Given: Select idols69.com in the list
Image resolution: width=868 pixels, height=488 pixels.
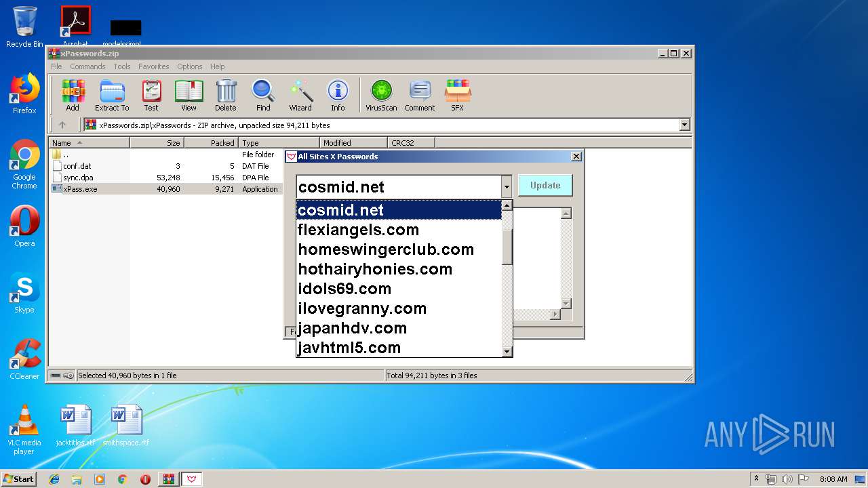Looking at the screenshot, I should [399, 289].
